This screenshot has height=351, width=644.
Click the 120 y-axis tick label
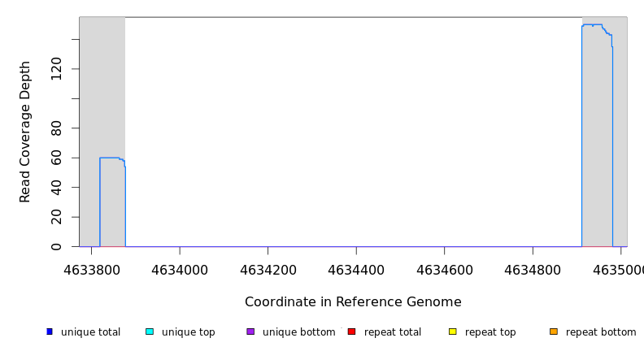(56, 69)
